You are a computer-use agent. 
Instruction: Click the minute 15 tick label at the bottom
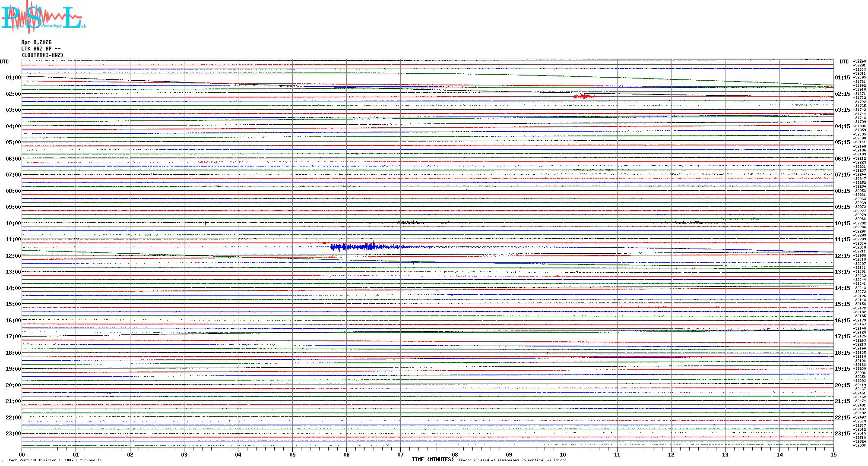[833, 454]
